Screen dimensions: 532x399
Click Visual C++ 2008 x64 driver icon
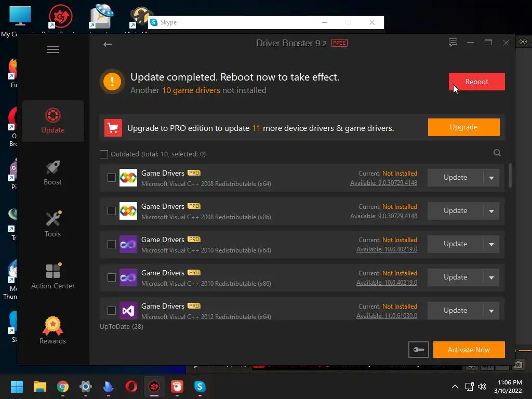[x=128, y=178]
